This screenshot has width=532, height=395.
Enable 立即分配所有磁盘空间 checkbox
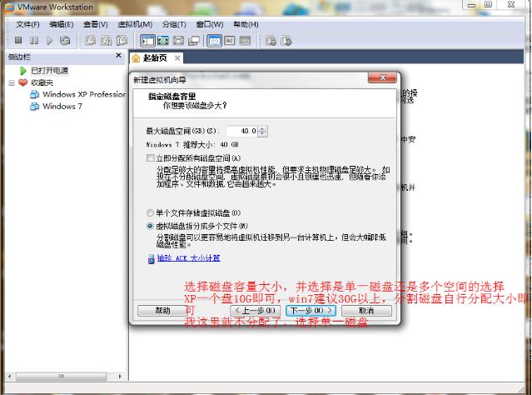tap(151, 158)
